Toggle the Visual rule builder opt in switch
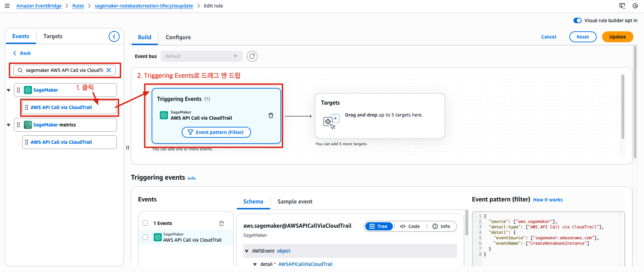The image size is (644, 272). tap(578, 20)
